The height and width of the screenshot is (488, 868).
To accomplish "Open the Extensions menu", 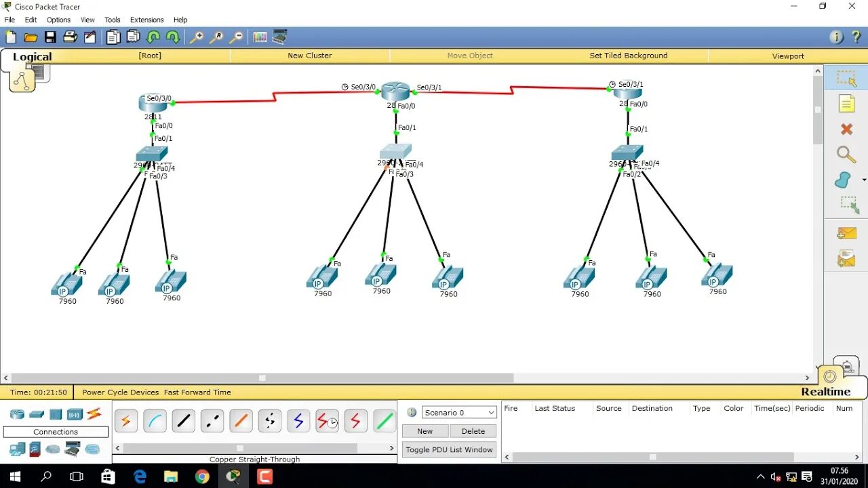I will pos(147,20).
